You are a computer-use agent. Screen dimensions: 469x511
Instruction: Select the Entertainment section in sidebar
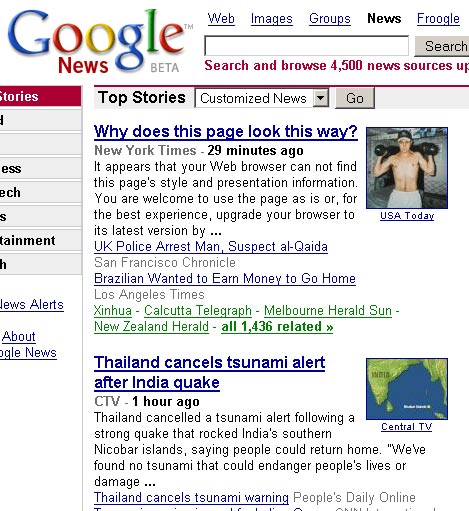pos(28,240)
